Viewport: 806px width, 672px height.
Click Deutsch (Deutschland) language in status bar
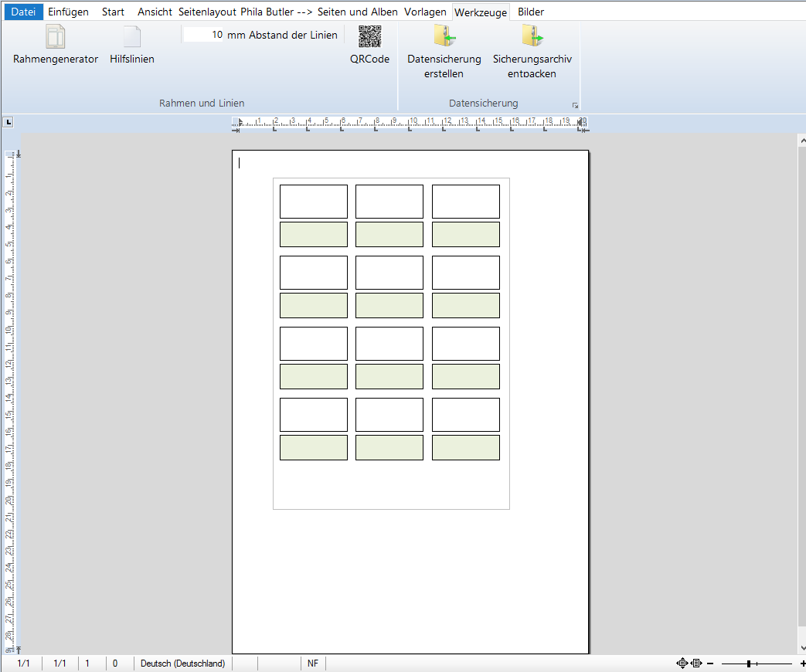[x=182, y=664]
